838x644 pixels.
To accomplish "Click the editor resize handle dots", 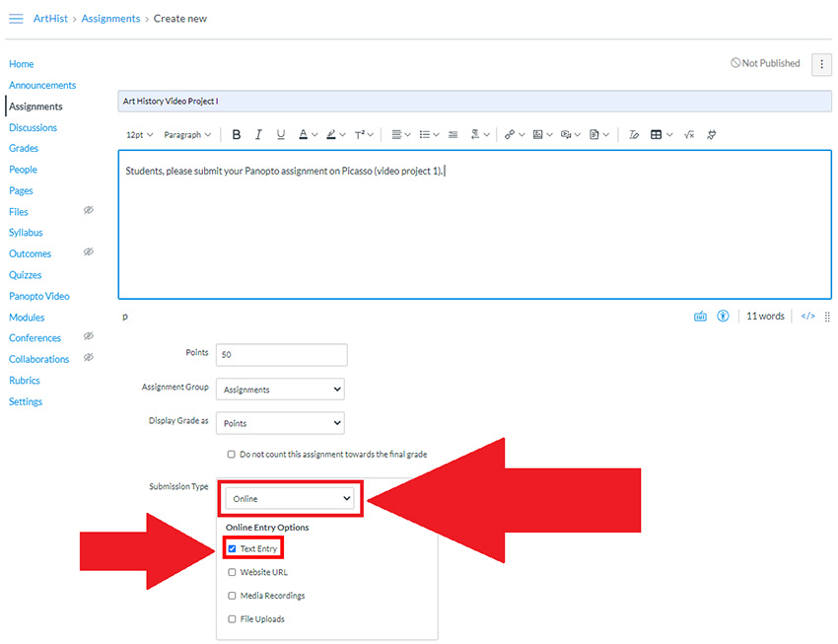I will 827,317.
